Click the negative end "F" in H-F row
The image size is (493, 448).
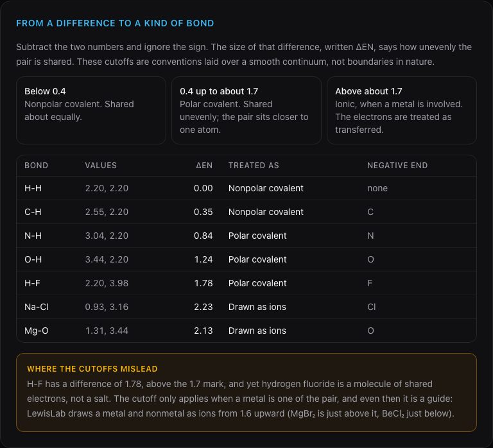point(370,283)
